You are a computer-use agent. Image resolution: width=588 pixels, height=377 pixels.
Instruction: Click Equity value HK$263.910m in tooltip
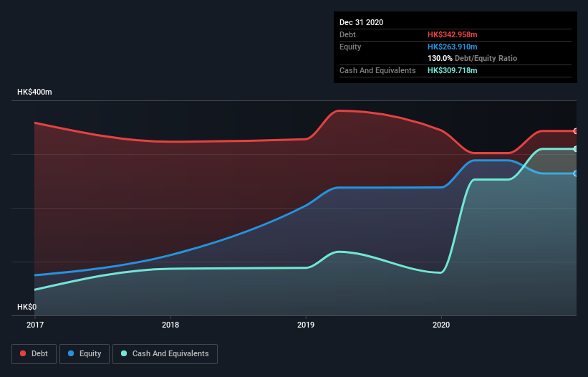[x=452, y=47]
